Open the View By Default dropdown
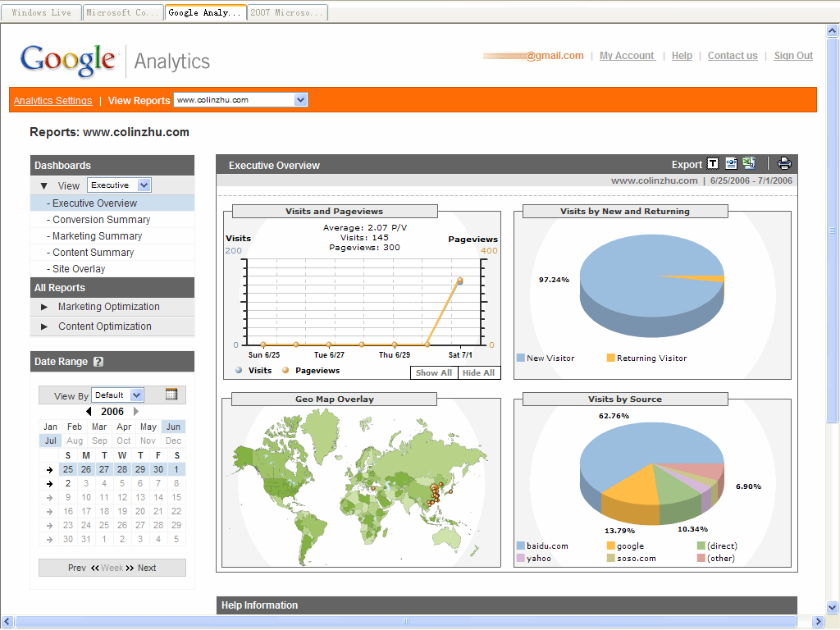This screenshot has height=630, width=840. [x=116, y=395]
